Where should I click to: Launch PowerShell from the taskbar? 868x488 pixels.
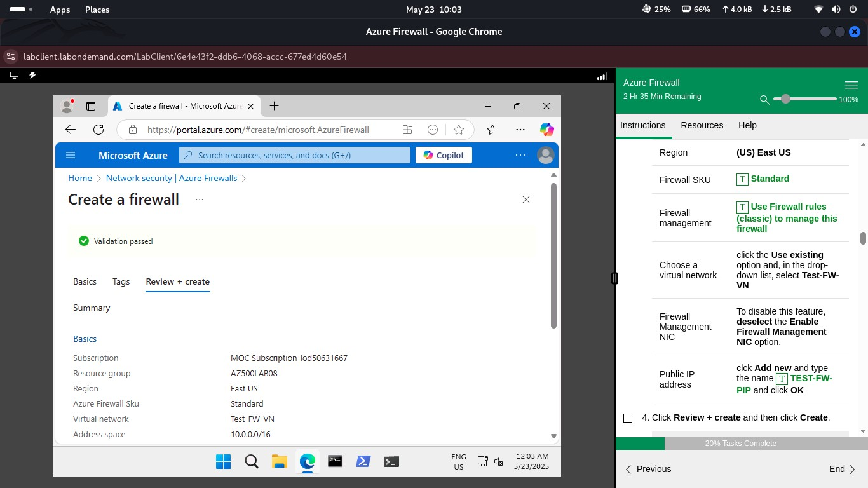(363, 461)
